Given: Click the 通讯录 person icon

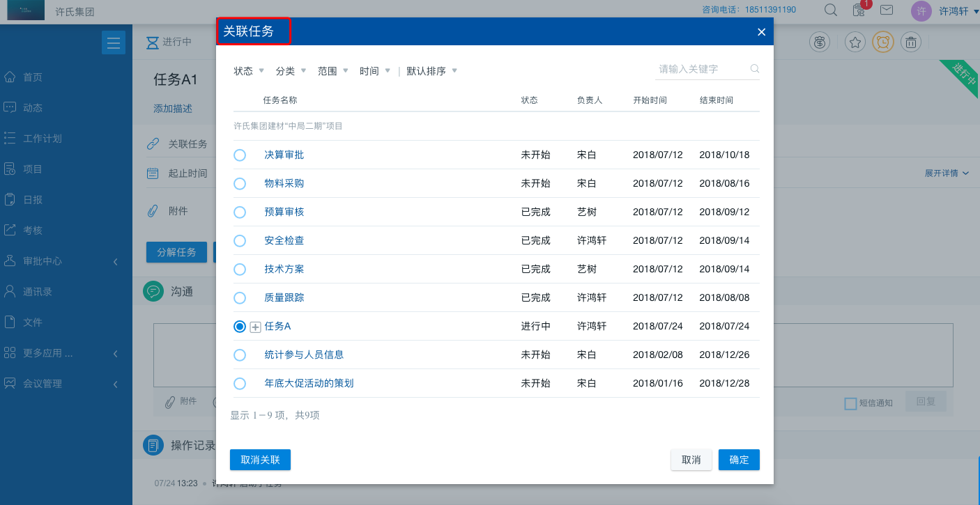Looking at the screenshot, I should click(x=10, y=291).
